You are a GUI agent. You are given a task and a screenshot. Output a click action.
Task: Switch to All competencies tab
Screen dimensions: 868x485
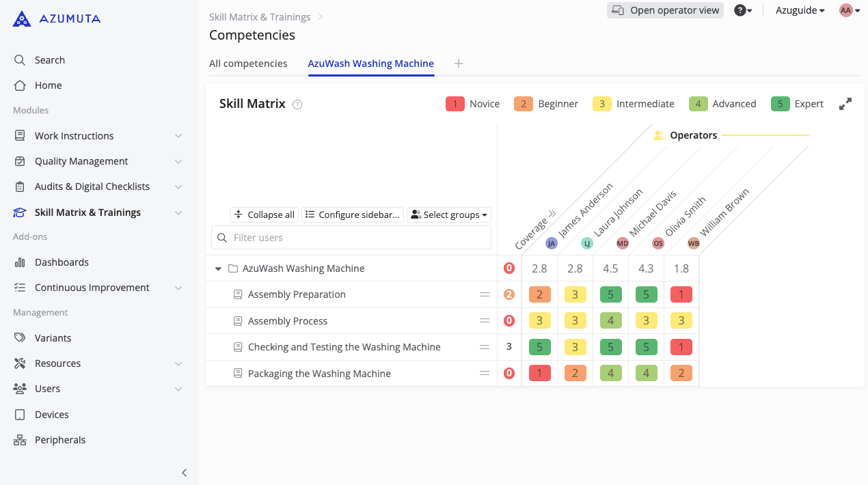pos(248,64)
